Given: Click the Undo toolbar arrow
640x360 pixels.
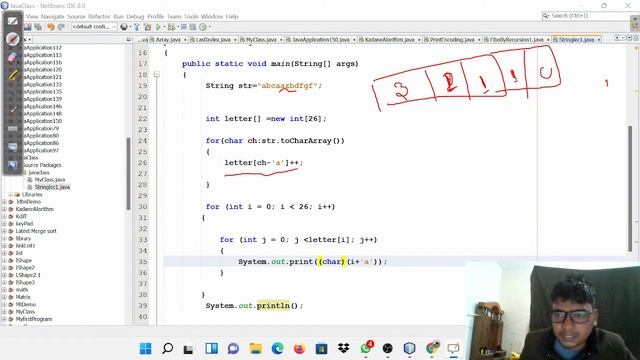Looking at the screenshot, I should (x=51, y=27).
